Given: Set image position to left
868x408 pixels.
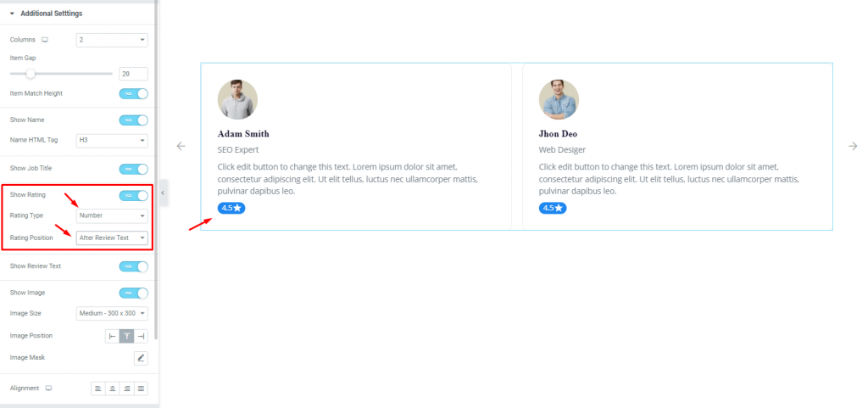Looking at the screenshot, I should pyautogui.click(x=113, y=336).
